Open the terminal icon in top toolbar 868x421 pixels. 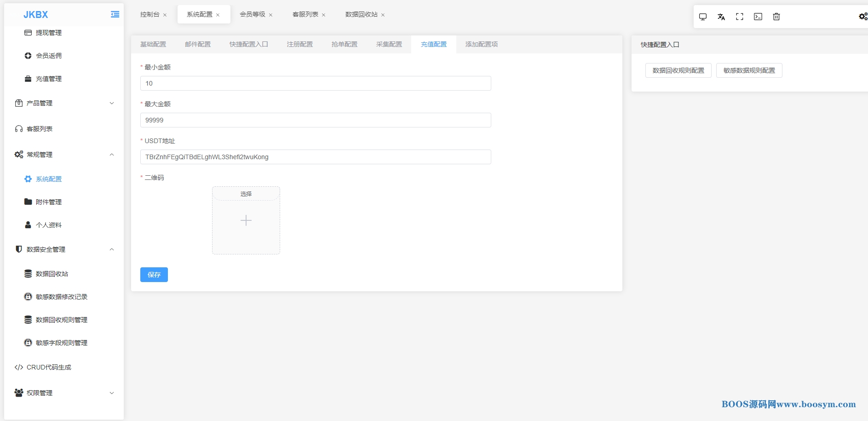click(758, 17)
